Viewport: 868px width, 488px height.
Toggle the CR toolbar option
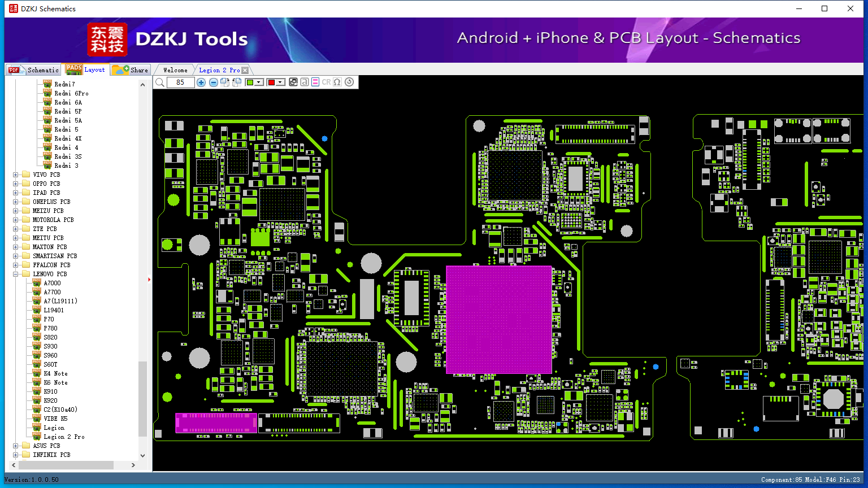pyautogui.click(x=326, y=82)
